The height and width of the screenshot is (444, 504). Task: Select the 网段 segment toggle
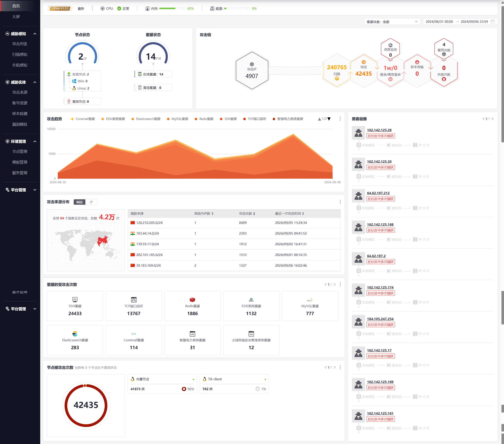79,202
